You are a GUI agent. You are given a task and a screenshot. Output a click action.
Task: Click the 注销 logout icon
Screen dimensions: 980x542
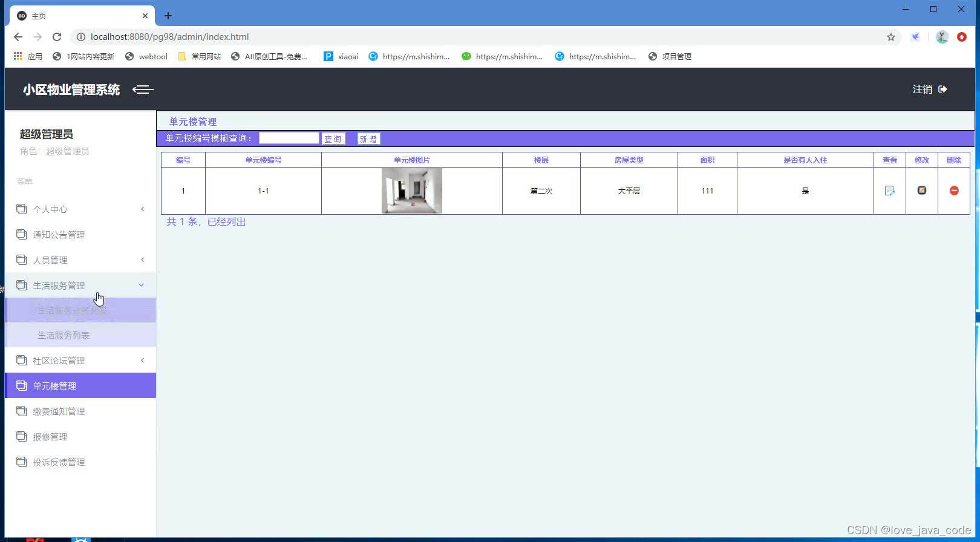coord(942,90)
